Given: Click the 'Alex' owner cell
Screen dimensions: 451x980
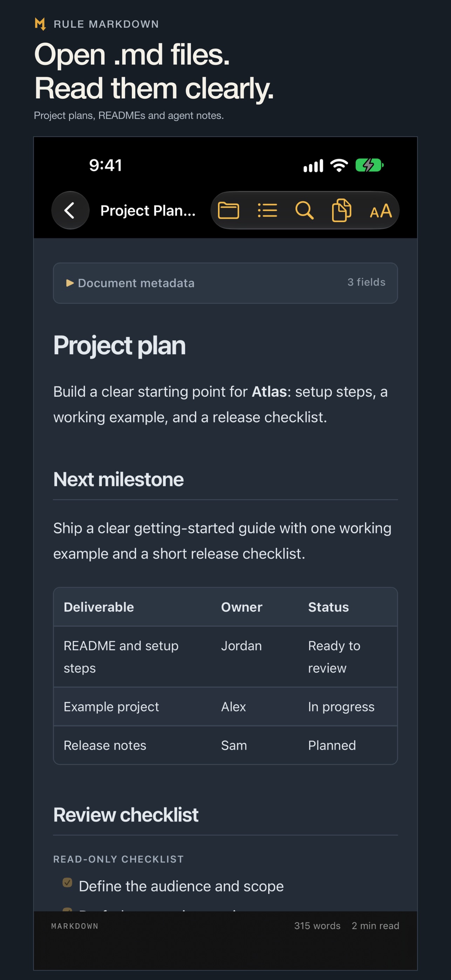Looking at the screenshot, I should (233, 707).
